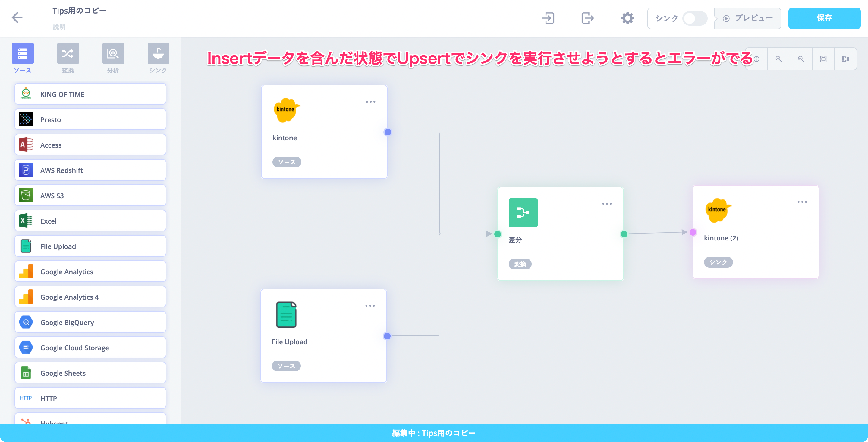Select HTTP source item
Screen dimensions: 868x442
pyautogui.click(x=90, y=398)
